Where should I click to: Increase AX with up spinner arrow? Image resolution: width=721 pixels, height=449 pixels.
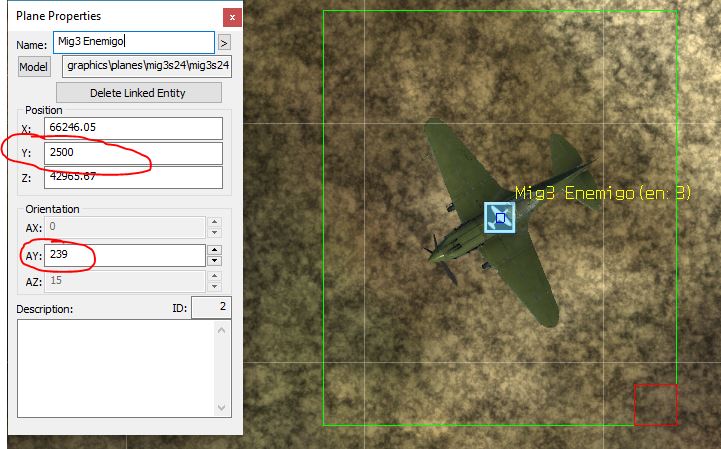point(214,222)
